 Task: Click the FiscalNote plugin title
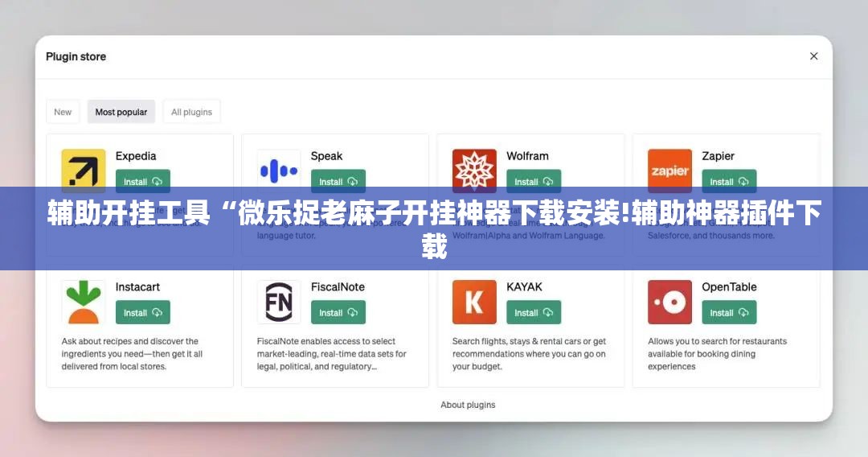(338, 287)
